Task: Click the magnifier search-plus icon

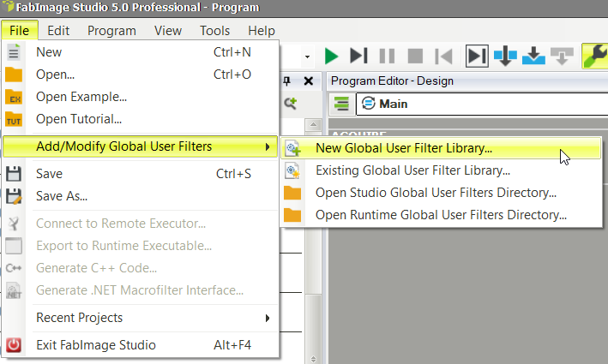Action: (x=291, y=103)
